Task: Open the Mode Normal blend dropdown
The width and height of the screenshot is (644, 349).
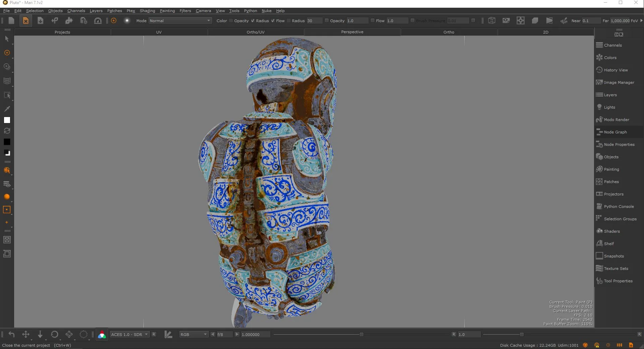Action: tap(180, 21)
